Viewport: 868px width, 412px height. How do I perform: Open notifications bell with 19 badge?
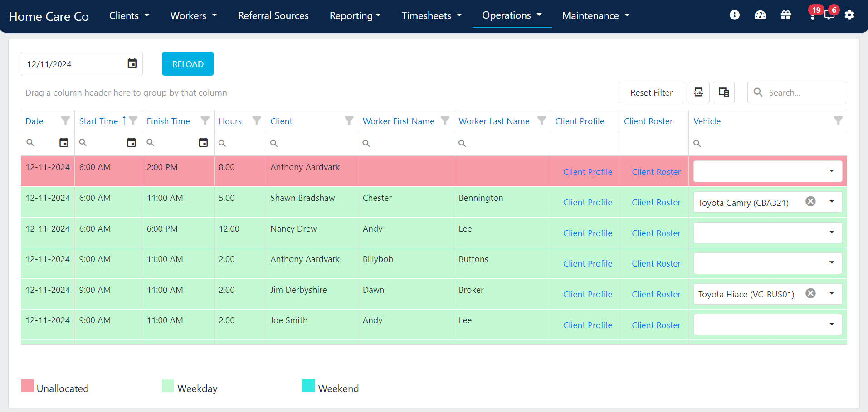(813, 15)
